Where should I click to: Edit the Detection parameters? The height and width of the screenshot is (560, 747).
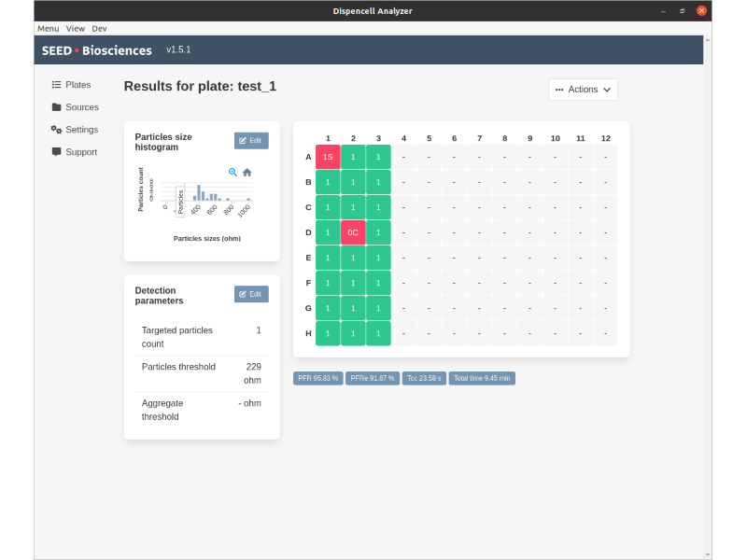251,294
